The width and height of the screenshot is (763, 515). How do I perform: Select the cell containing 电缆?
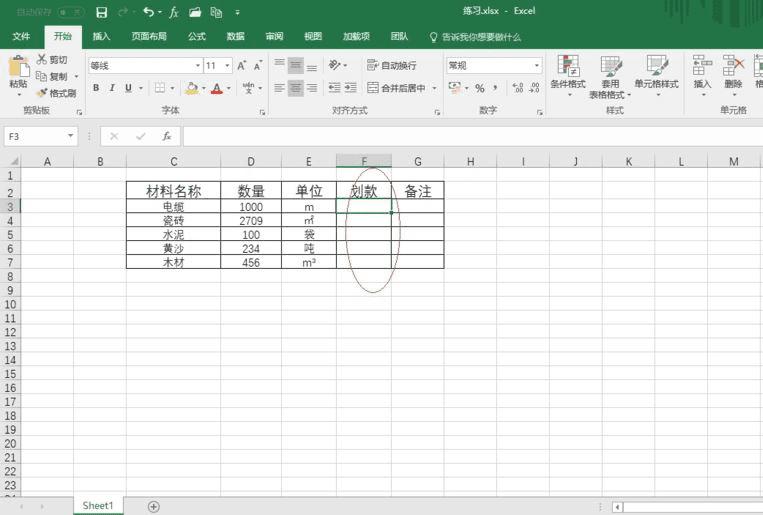click(173, 206)
